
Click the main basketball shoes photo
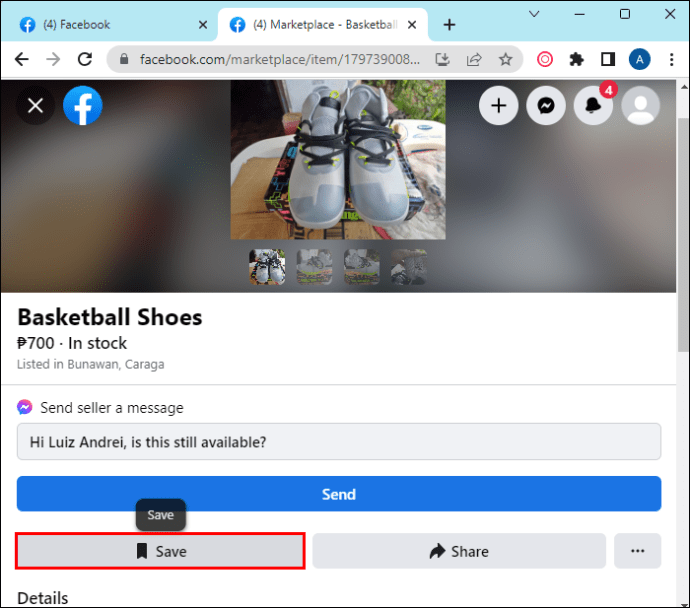click(338, 160)
